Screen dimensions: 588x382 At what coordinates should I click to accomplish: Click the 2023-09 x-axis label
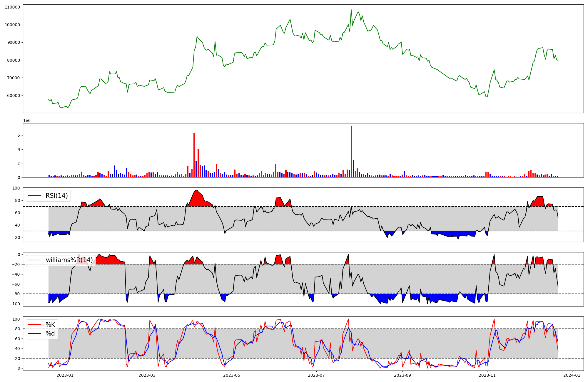(402, 375)
